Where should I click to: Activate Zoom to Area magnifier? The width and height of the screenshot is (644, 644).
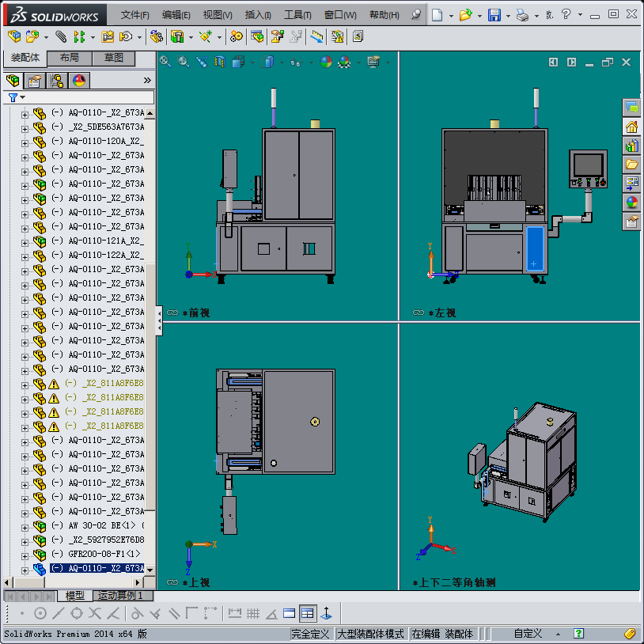point(184,62)
